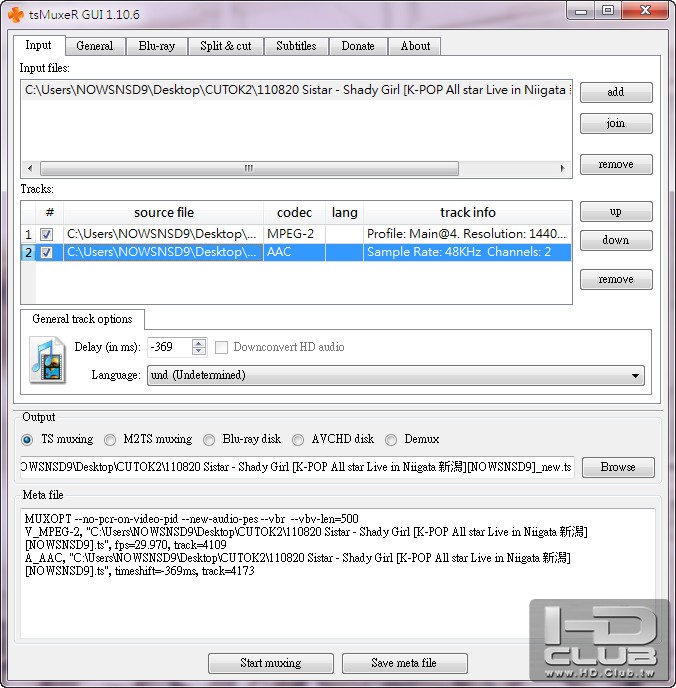Remove the selected input file

[x=616, y=164]
